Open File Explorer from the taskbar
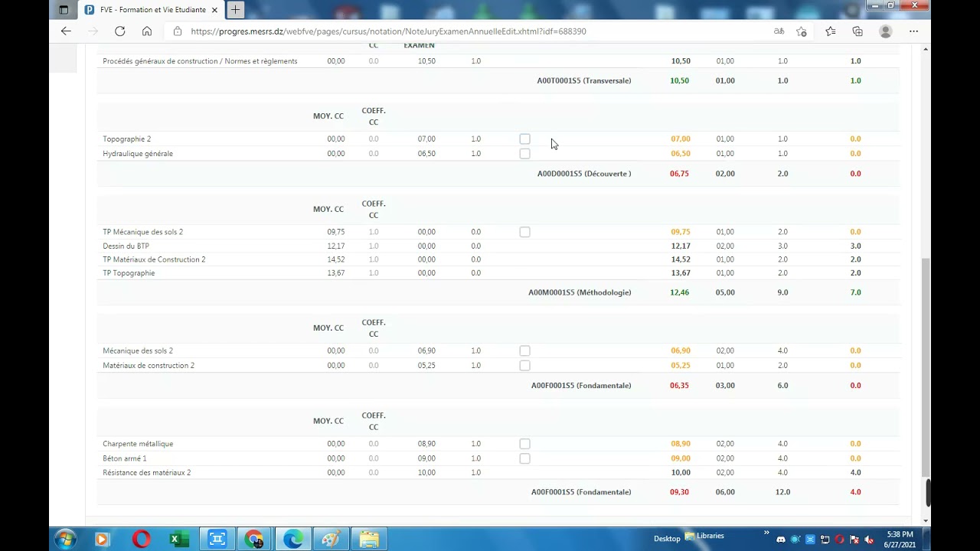Image resolution: width=980 pixels, height=551 pixels. [369, 540]
